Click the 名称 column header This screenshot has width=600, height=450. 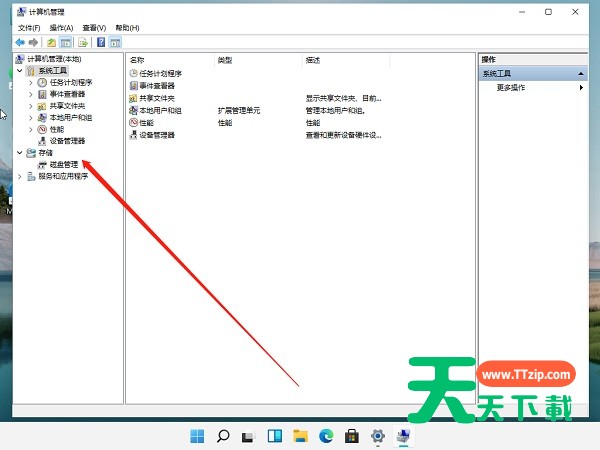(138, 60)
